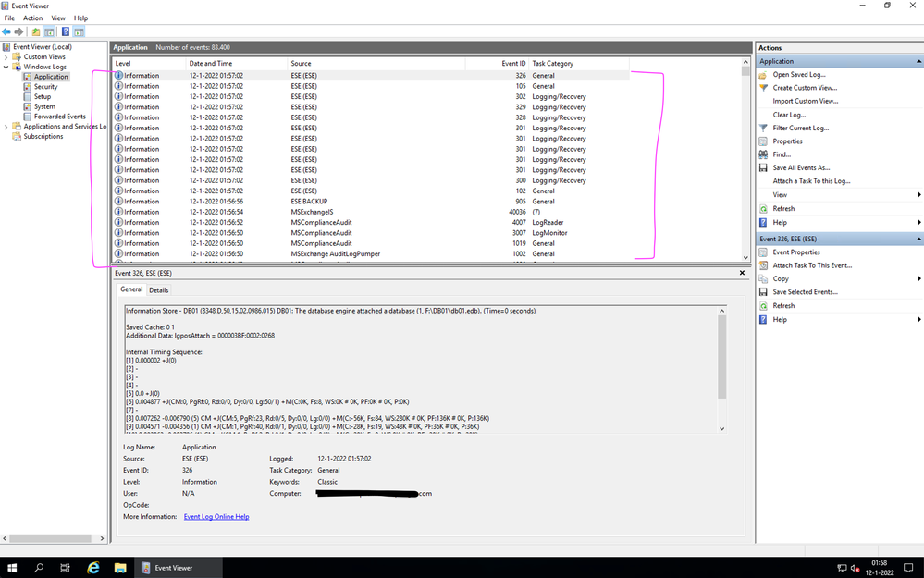Screen dimensions: 924x578
Task: Collapse the Event 326, ESE (ESE) actions section
Action: (x=918, y=239)
